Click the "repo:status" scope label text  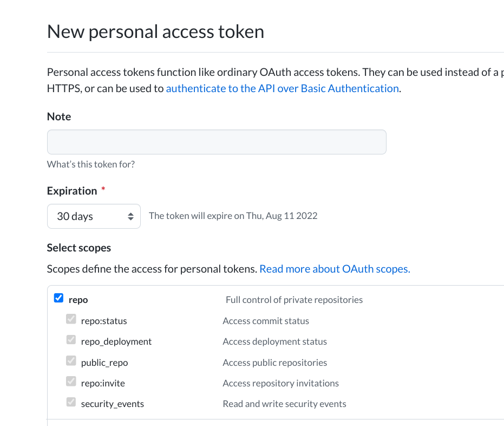tap(104, 321)
